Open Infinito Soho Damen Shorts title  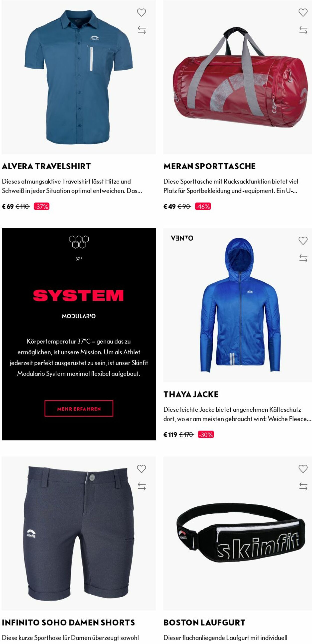[x=68, y=623]
